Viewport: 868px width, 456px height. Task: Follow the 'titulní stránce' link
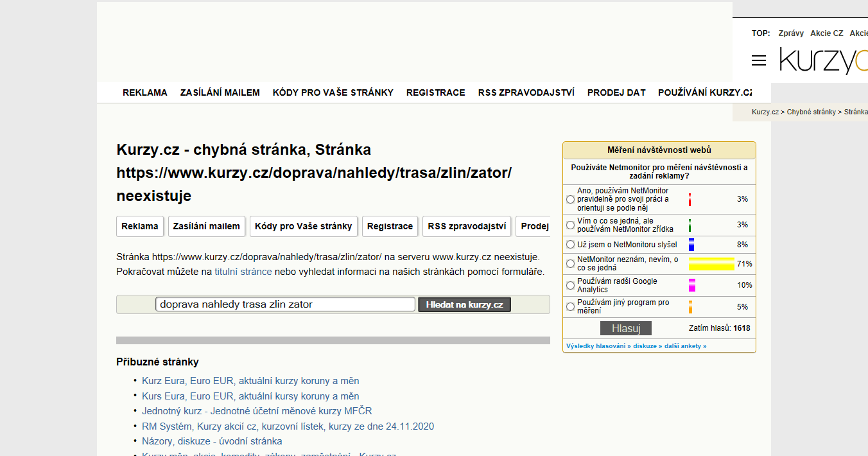[x=243, y=272]
